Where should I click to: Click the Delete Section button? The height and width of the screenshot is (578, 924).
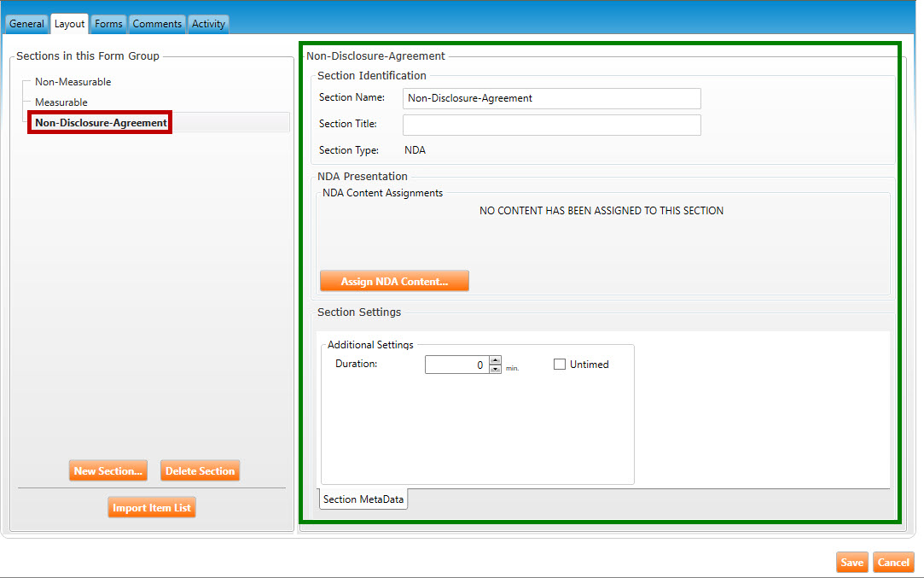click(x=200, y=471)
